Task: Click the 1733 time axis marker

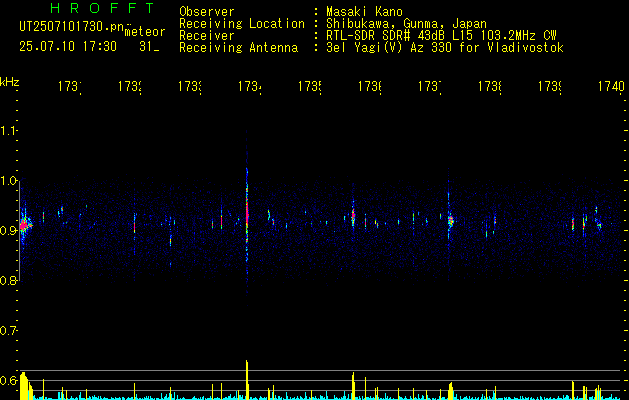Action: pyautogui.click(x=190, y=86)
